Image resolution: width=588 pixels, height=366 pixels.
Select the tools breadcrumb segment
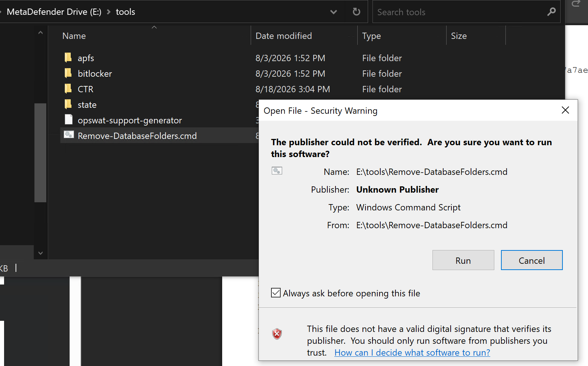click(x=126, y=12)
